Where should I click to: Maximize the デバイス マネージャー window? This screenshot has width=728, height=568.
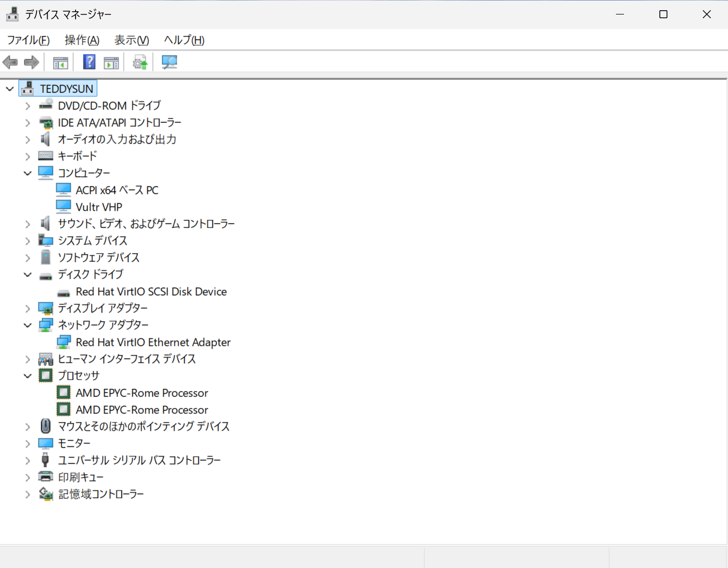pos(664,14)
